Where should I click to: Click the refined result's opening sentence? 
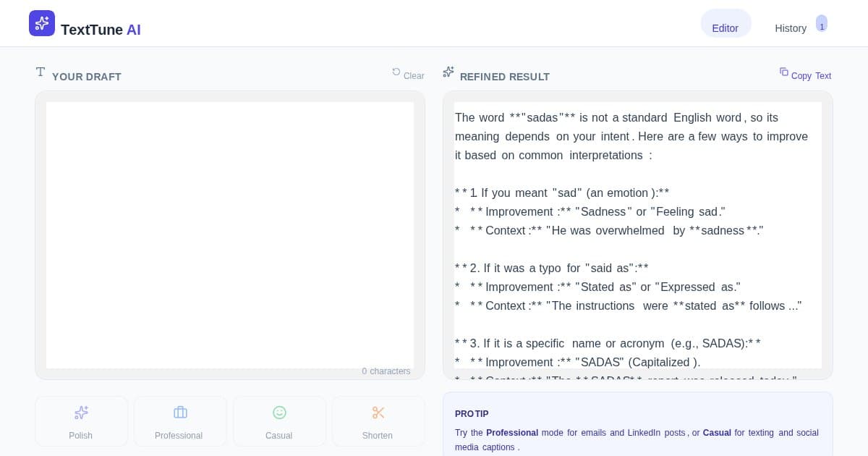point(631,136)
